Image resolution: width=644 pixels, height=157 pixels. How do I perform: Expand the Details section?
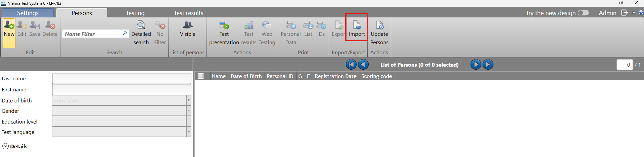coord(5,146)
